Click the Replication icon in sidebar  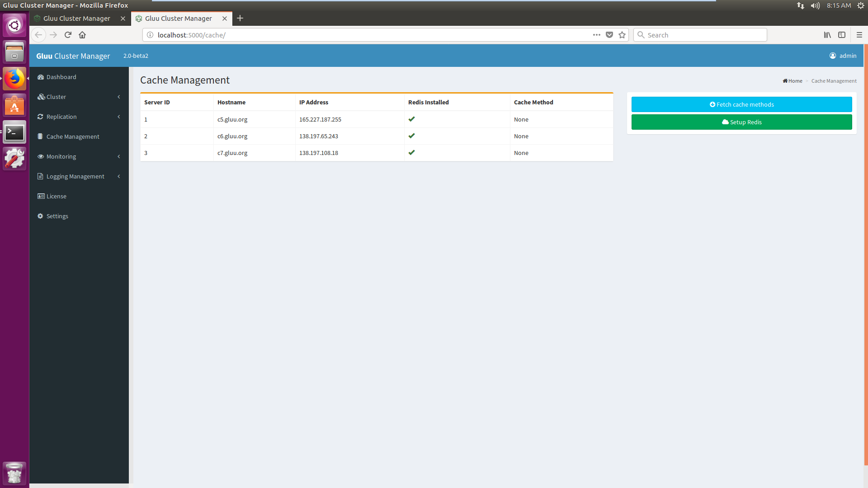click(x=41, y=116)
